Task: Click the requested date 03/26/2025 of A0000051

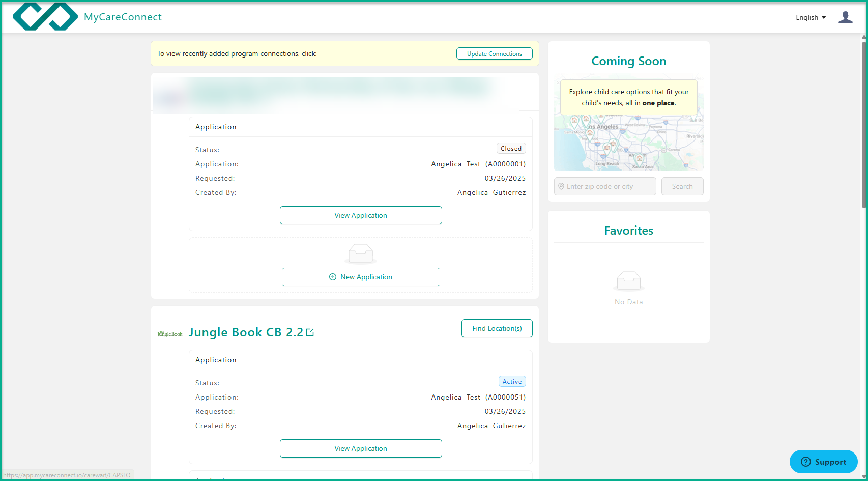Action: [x=505, y=411]
